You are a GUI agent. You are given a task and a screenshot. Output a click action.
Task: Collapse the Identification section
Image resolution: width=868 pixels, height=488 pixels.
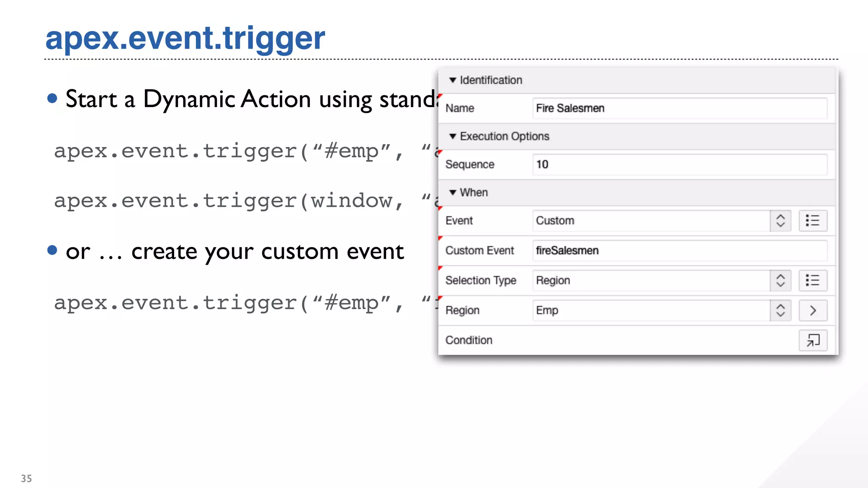[453, 80]
